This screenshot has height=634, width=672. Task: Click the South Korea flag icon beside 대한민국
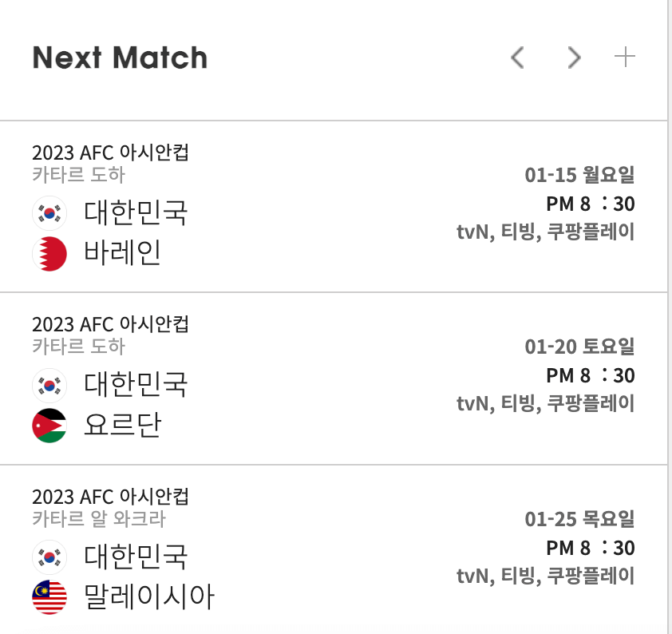click(49, 213)
